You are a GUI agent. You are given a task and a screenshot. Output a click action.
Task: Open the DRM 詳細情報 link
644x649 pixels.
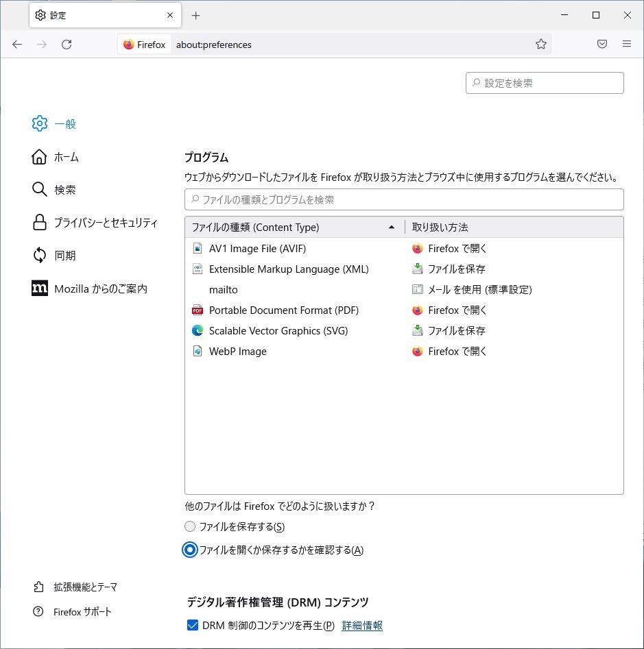coord(362,626)
